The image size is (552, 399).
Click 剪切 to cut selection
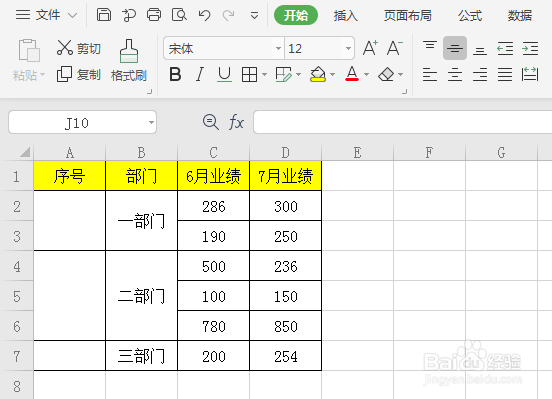click(x=79, y=48)
